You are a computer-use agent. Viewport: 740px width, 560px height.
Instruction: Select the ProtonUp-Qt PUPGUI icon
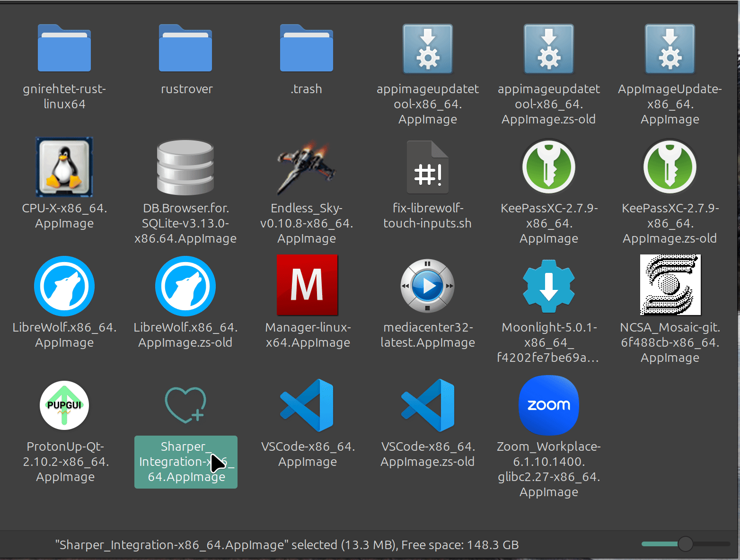click(x=64, y=405)
